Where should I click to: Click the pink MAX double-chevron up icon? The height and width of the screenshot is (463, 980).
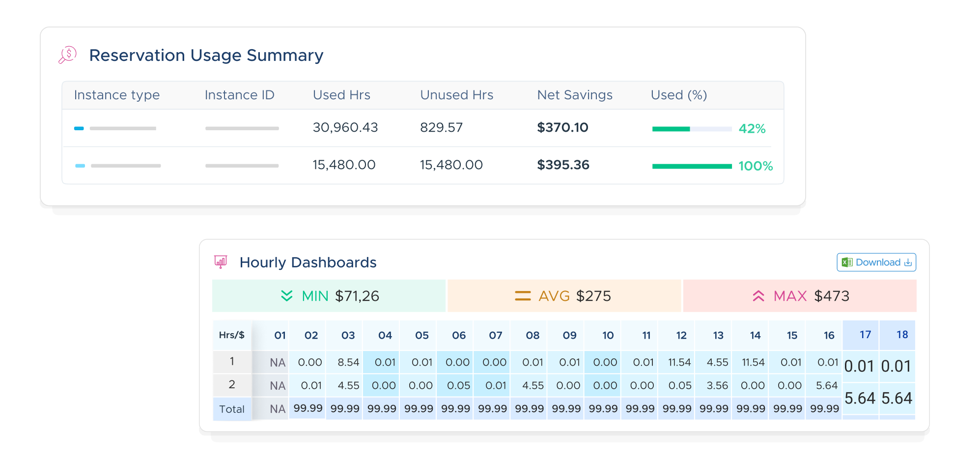click(x=758, y=296)
